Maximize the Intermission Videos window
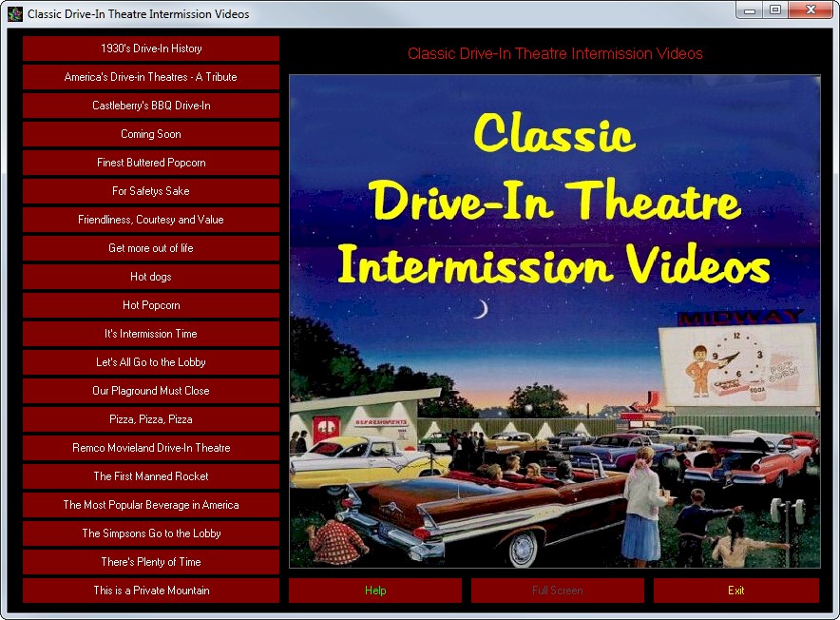Screen dimensions: 840x620 (775, 10)
